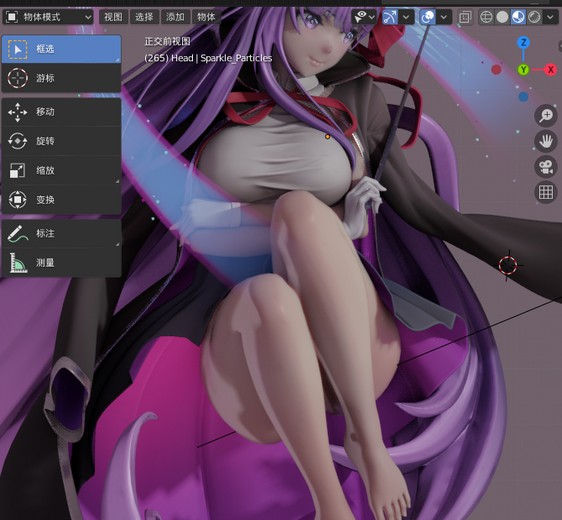Expand the overlays options dropdown arrow
Image resolution: width=562 pixels, height=520 pixels.
(444, 17)
